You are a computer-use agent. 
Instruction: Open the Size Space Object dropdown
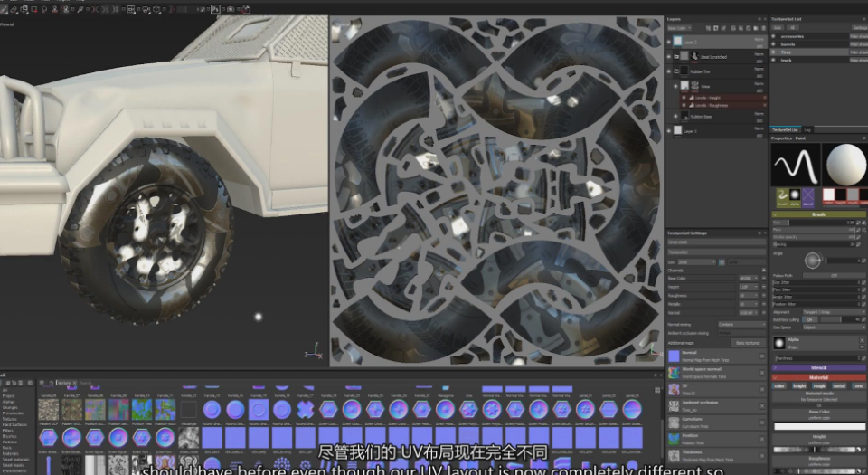[833, 328]
